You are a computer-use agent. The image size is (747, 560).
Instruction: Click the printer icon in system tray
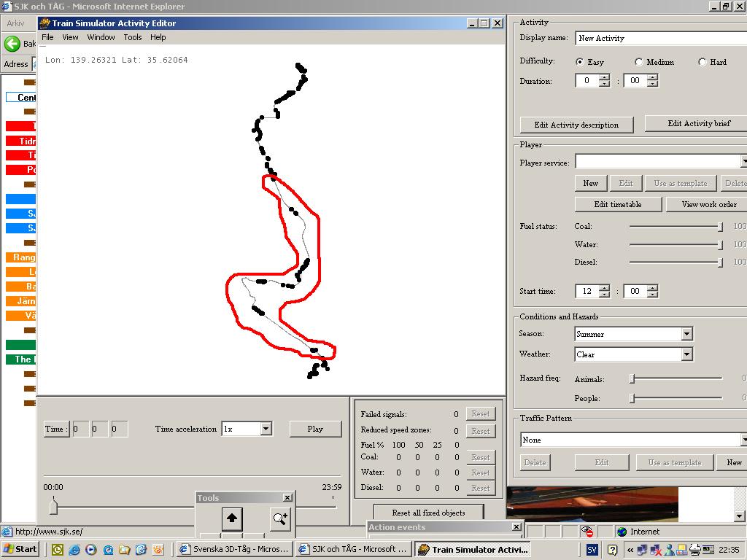pos(695,550)
